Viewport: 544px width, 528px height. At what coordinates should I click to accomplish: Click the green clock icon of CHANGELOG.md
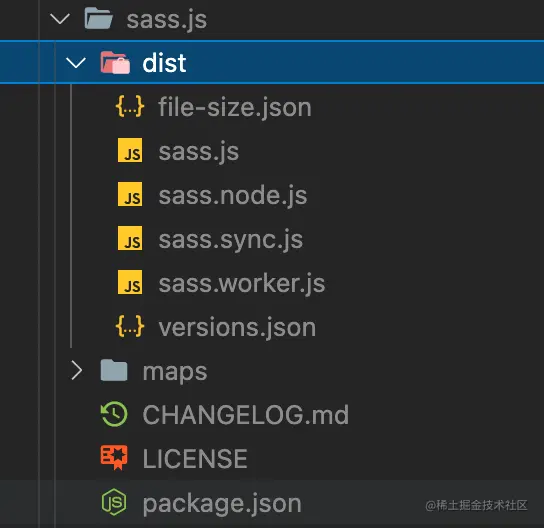(x=114, y=414)
